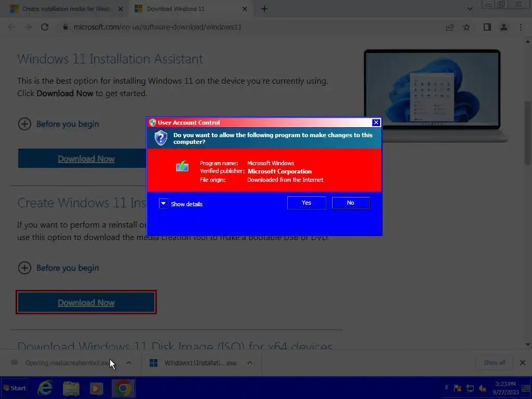Image resolution: width=532 pixels, height=399 pixels.
Task: Click the site lock icon
Action: pos(65,27)
